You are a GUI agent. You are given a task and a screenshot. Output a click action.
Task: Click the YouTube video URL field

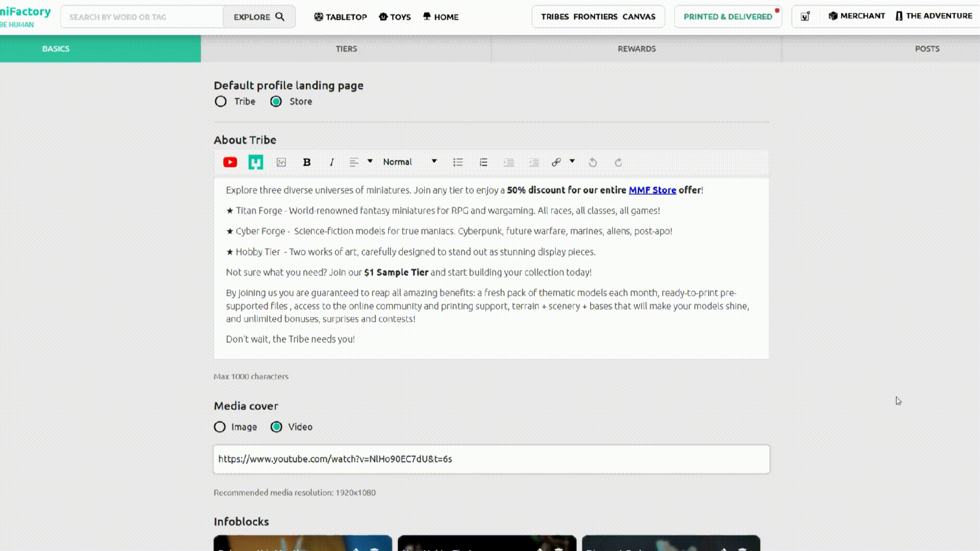492,459
